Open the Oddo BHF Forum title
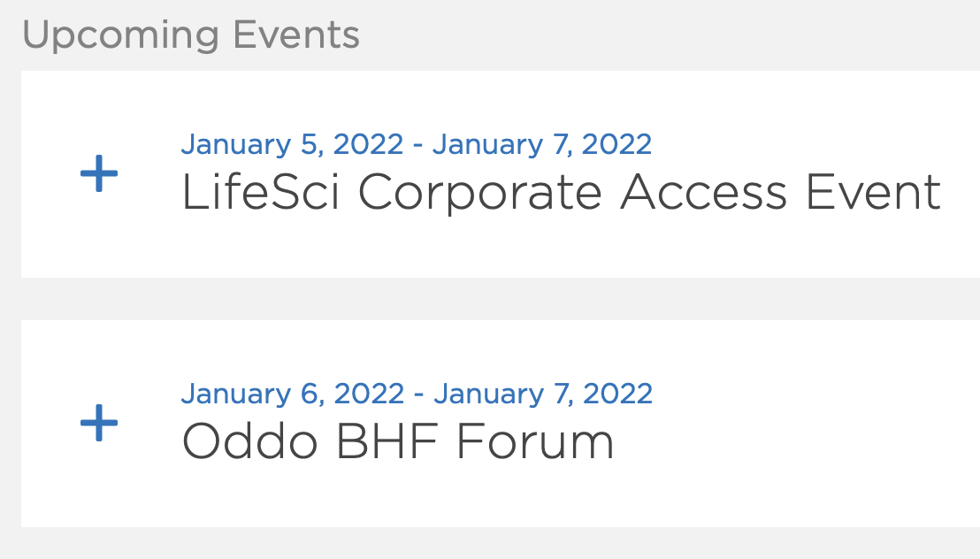This screenshot has height=559, width=980. (x=397, y=441)
